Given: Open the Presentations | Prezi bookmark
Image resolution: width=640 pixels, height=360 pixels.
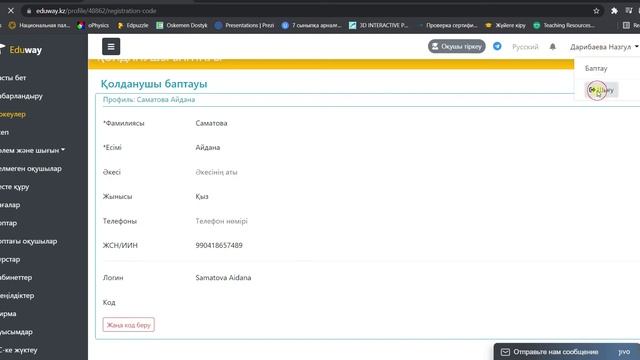Looking at the screenshot, I should tap(244, 25).
